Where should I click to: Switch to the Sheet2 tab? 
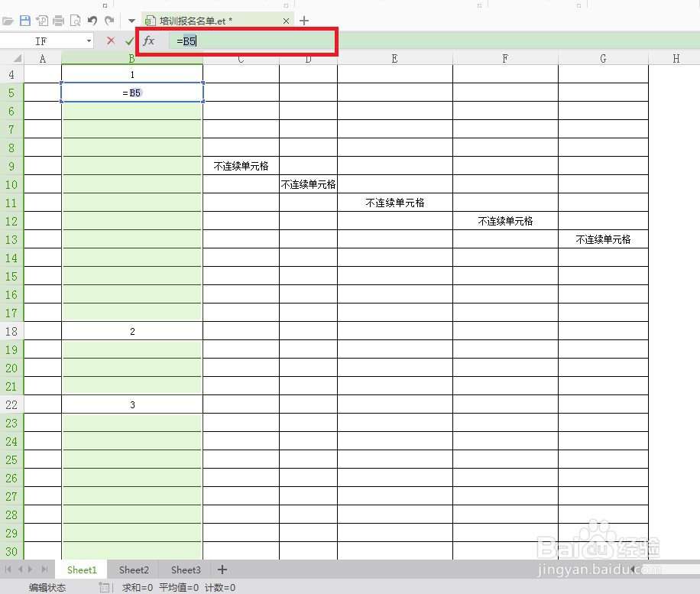coord(134,570)
